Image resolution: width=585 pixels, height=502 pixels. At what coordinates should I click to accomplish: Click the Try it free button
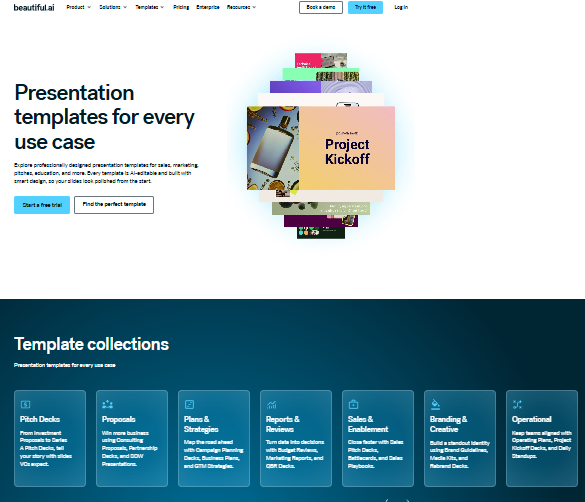(365, 7)
